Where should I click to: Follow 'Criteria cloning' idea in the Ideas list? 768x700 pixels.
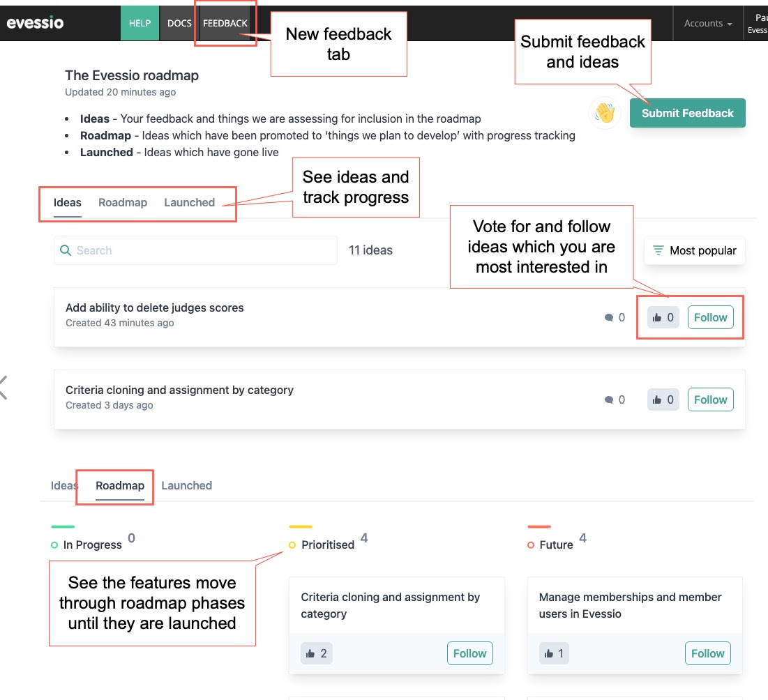(x=710, y=400)
